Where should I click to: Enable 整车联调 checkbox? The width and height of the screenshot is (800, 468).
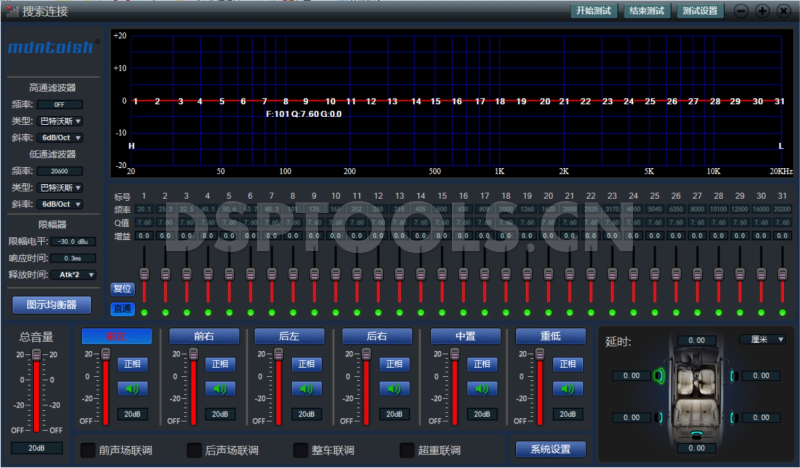pos(301,450)
